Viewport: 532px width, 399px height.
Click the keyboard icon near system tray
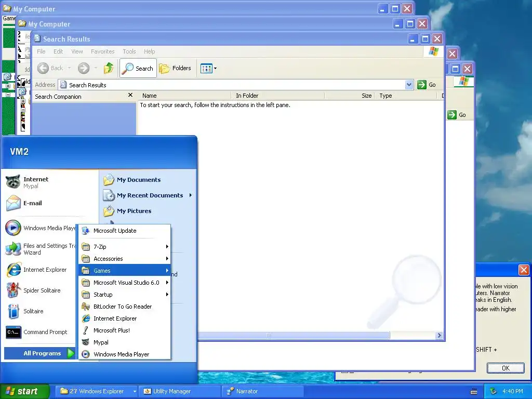[474, 392]
